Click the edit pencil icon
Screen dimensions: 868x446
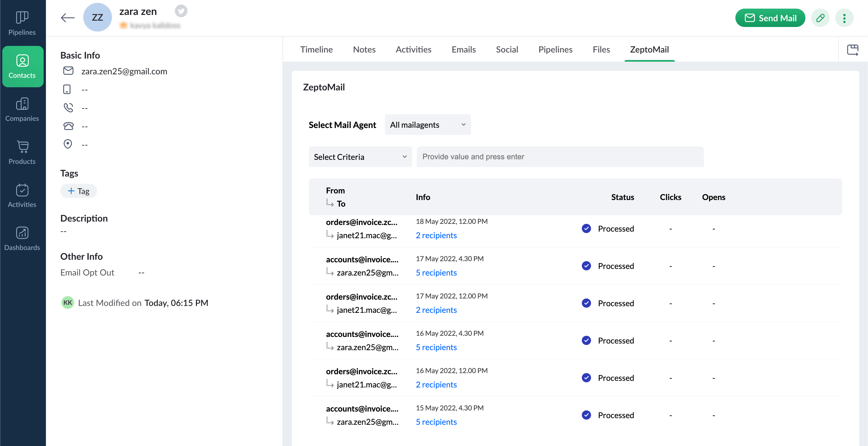pyautogui.click(x=820, y=18)
